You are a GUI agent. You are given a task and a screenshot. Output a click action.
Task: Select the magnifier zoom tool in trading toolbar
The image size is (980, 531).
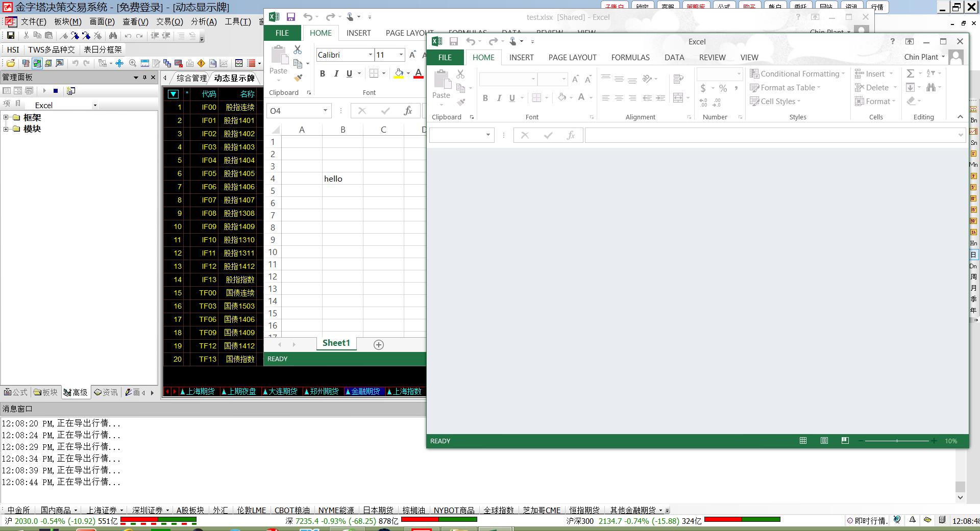click(133, 63)
